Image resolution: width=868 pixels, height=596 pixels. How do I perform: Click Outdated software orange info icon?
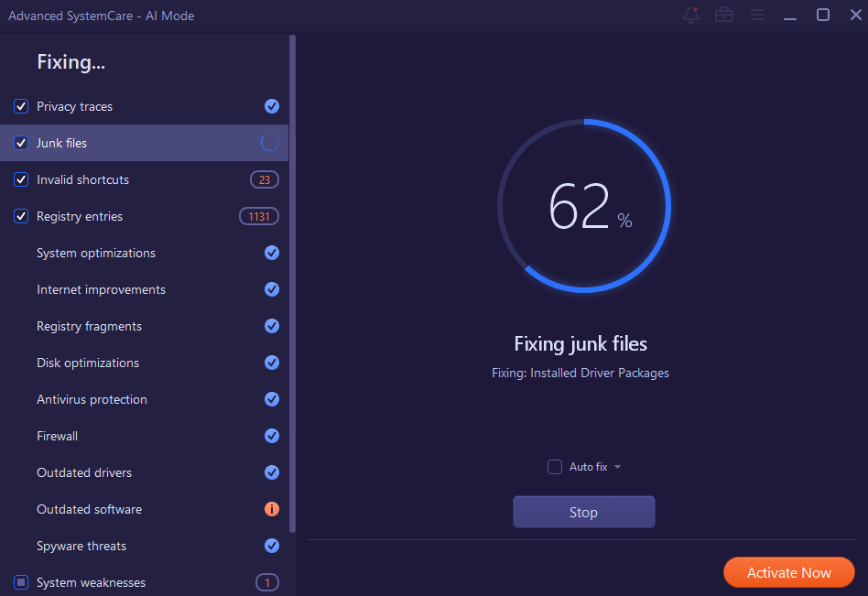tap(271, 509)
